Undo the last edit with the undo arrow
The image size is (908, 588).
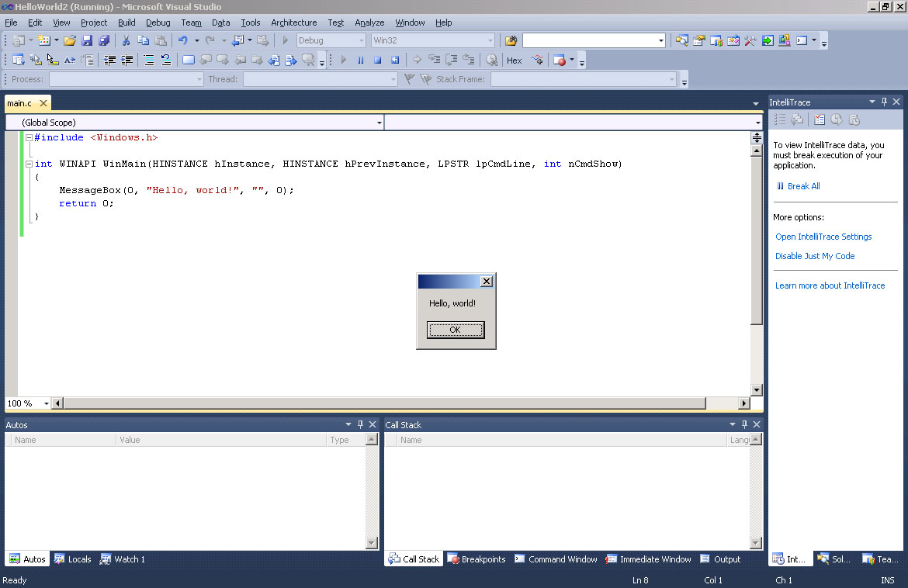coord(183,40)
